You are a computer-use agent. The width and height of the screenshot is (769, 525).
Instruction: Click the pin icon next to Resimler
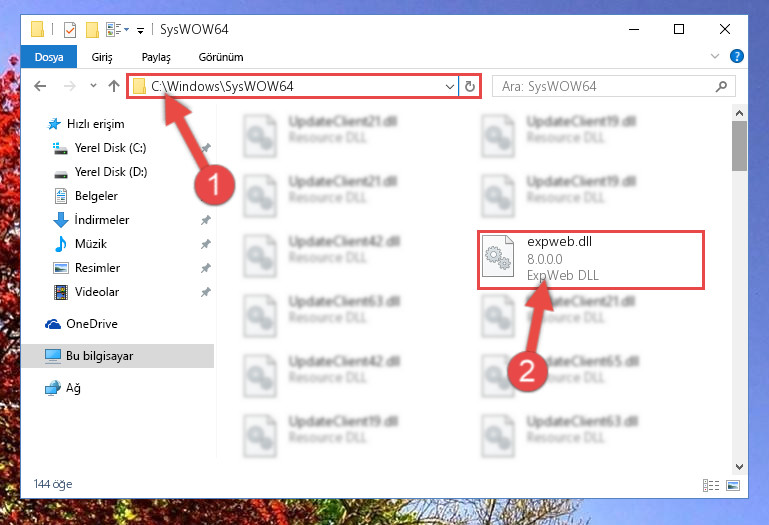[205, 268]
